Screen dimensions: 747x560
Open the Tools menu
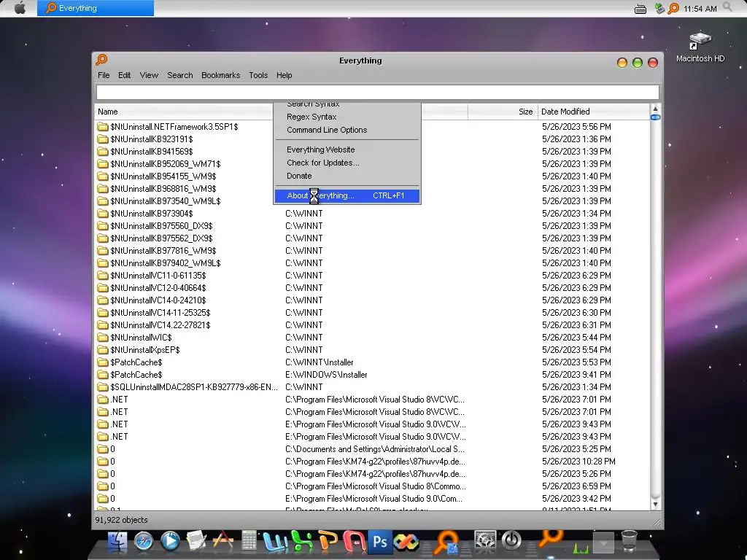(258, 75)
